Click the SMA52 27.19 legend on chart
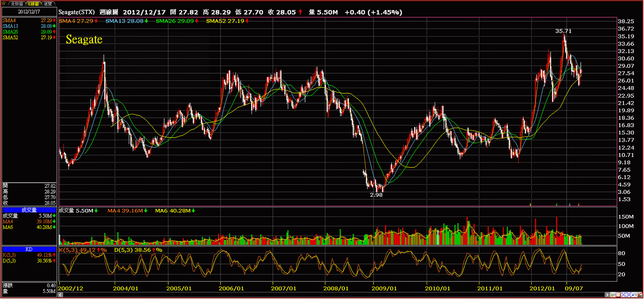The image size is (644, 299). [x=227, y=21]
